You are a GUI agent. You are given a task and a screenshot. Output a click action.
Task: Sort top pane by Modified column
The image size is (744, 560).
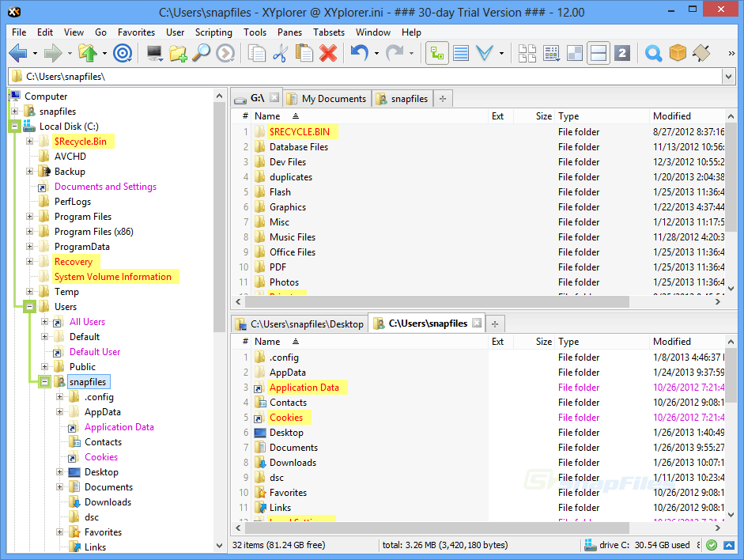pos(686,116)
